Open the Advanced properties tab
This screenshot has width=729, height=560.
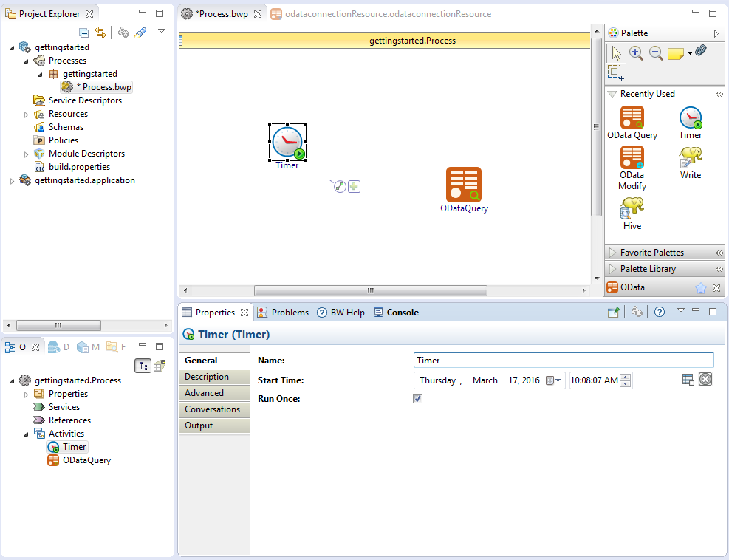(205, 393)
